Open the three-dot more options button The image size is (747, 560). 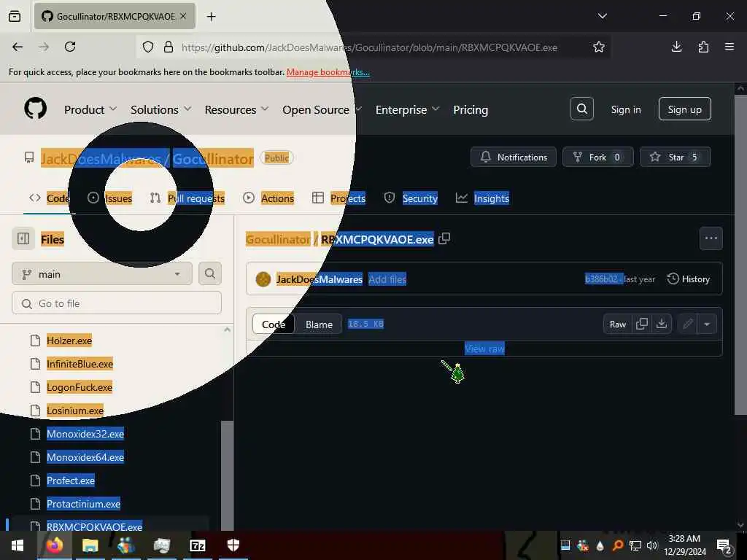tap(711, 238)
